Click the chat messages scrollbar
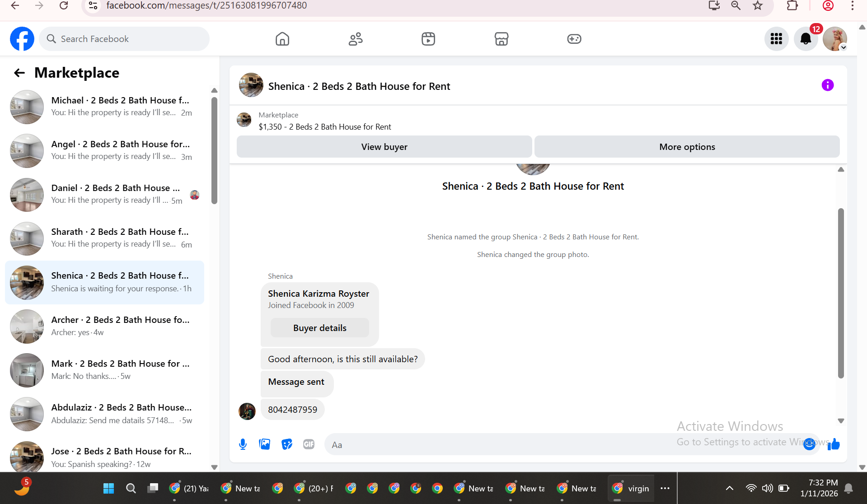 point(841,293)
